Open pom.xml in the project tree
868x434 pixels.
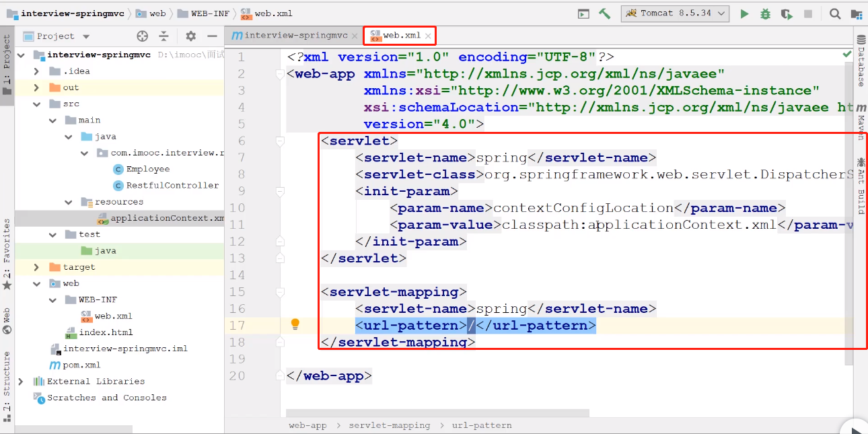[x=81, y=365]
